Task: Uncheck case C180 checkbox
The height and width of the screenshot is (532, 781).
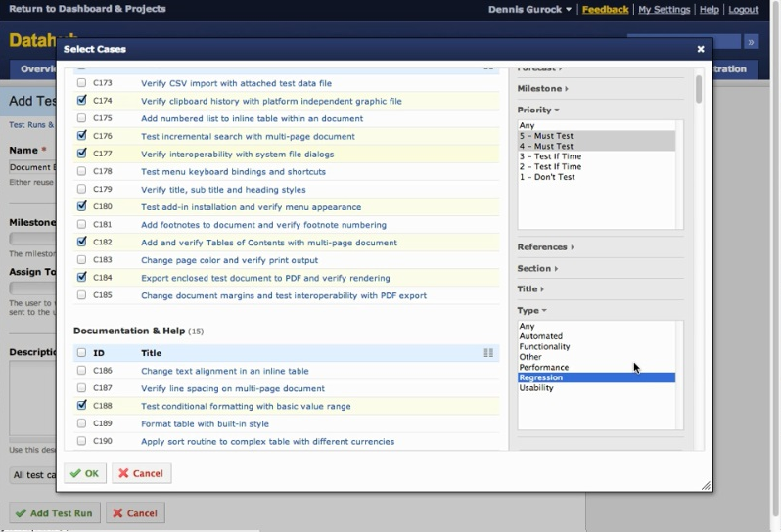Action: click(x=81, y=206)
